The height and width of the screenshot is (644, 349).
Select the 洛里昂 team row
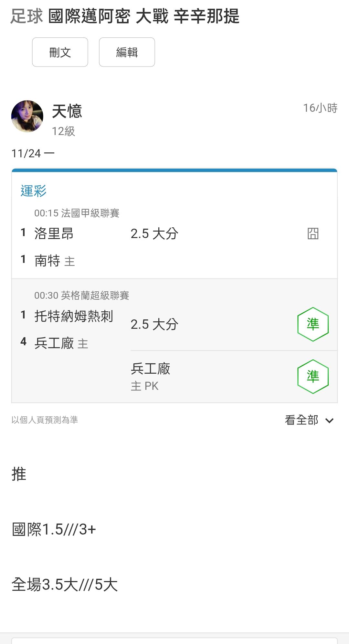[x=54, y=234]
